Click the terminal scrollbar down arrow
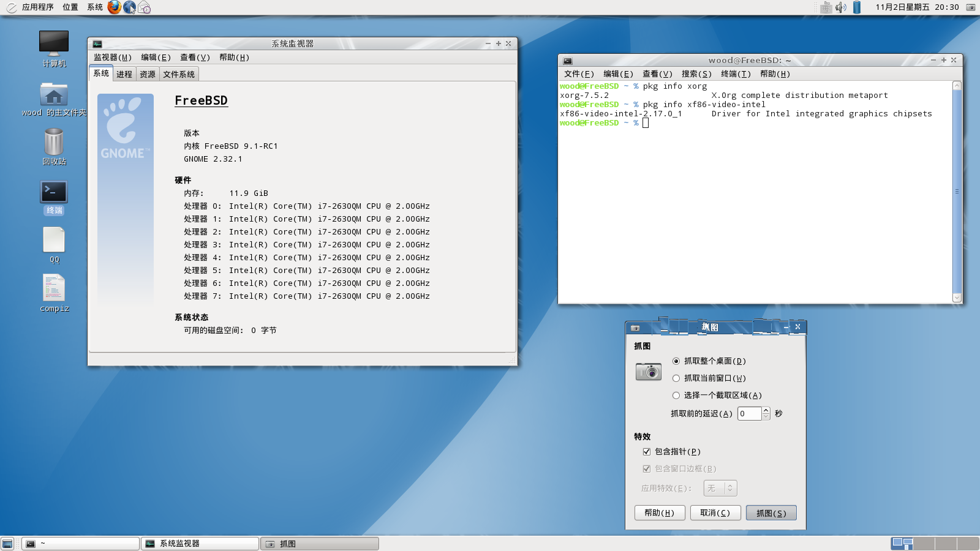The height and width of the screenshot is (551, 980). pyautogui.click(x=957, y=298)
